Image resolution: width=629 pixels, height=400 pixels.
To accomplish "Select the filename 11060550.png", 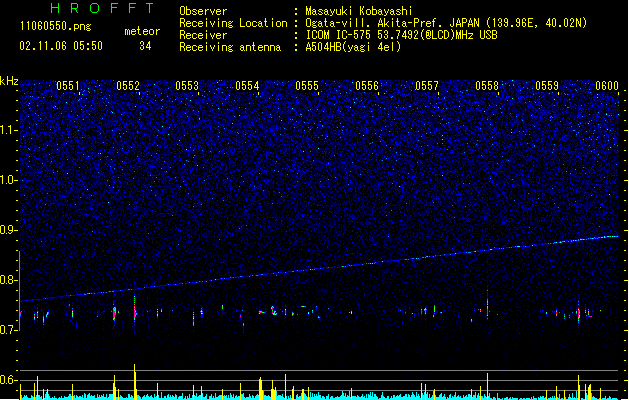I will 55,26.
